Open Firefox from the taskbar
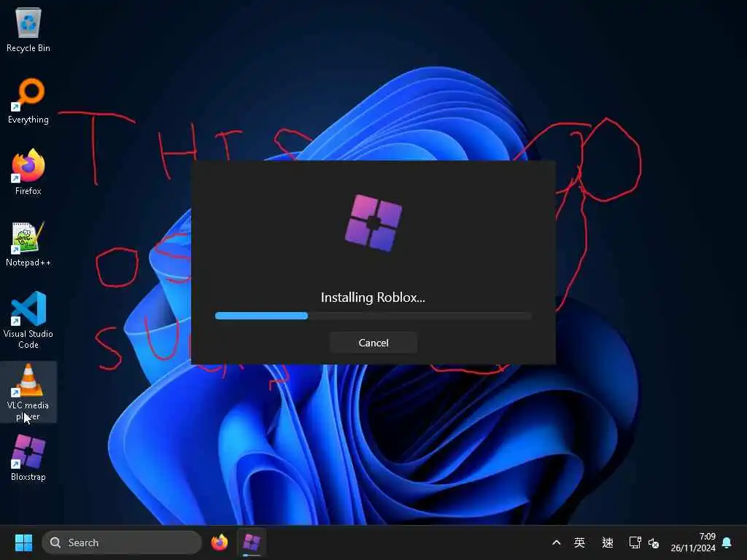Viewport: 747px width, 560px height. (219, 542)
